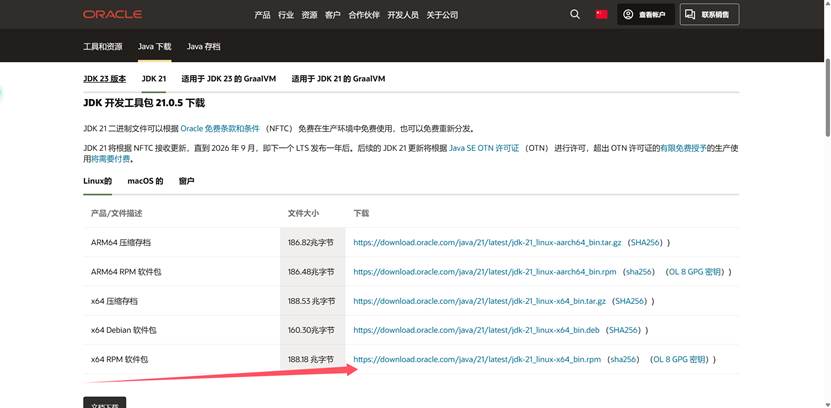Click the 将需要付费 link

(x=110, y=158)
